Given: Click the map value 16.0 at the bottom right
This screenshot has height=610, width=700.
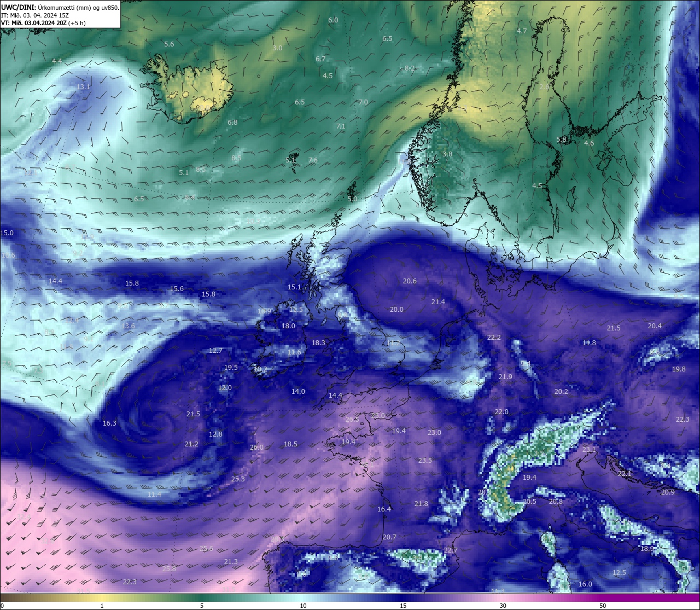Looking at the screenshot, I should [x=585, y=584].
